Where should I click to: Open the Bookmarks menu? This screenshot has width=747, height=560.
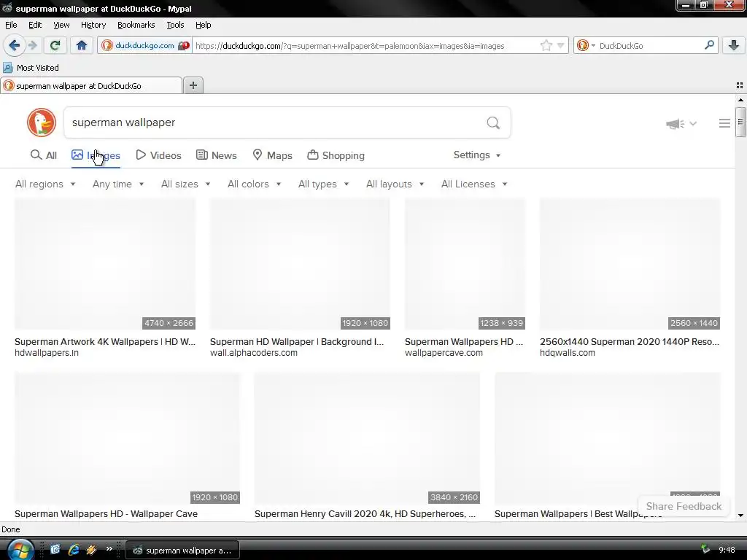coord(136,25)
